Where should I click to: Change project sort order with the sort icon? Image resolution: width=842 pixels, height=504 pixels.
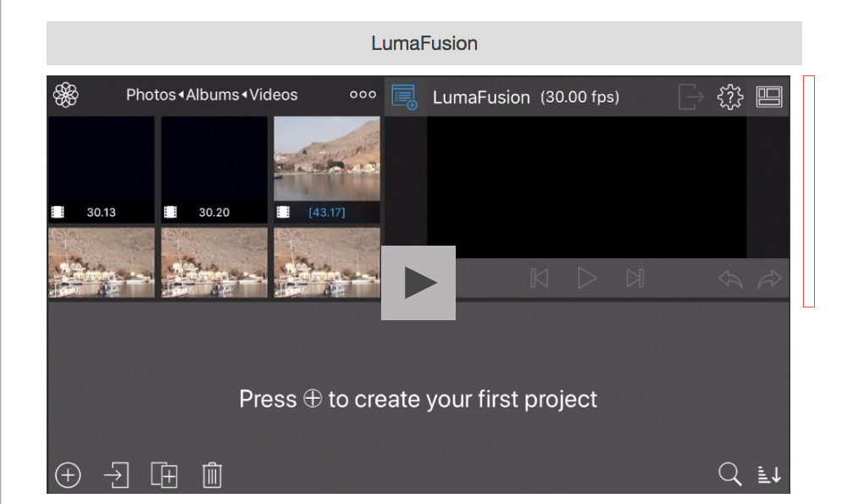pos(769,475)
